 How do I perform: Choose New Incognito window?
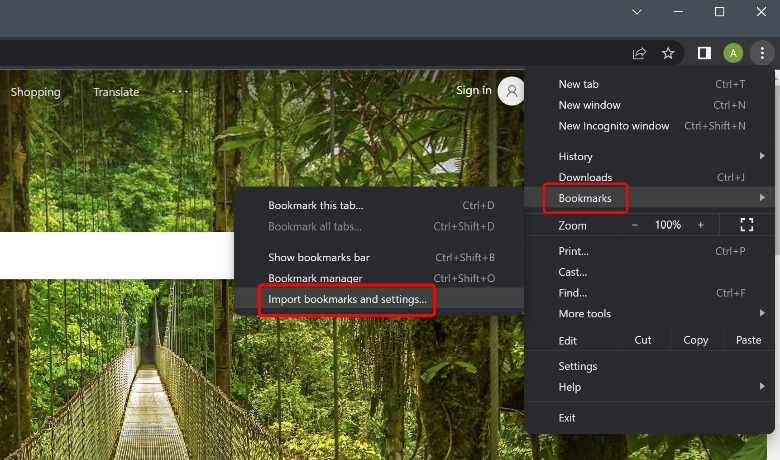pos(613,126)
